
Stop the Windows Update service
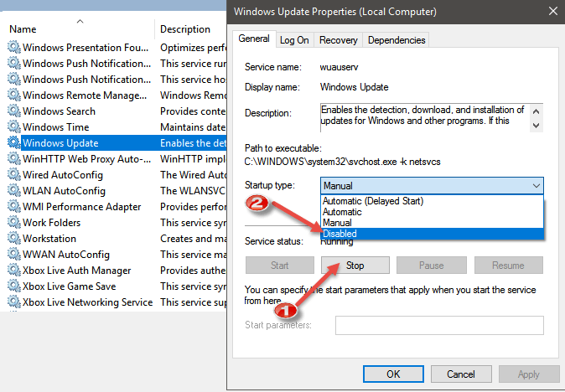tap(355, 266)
